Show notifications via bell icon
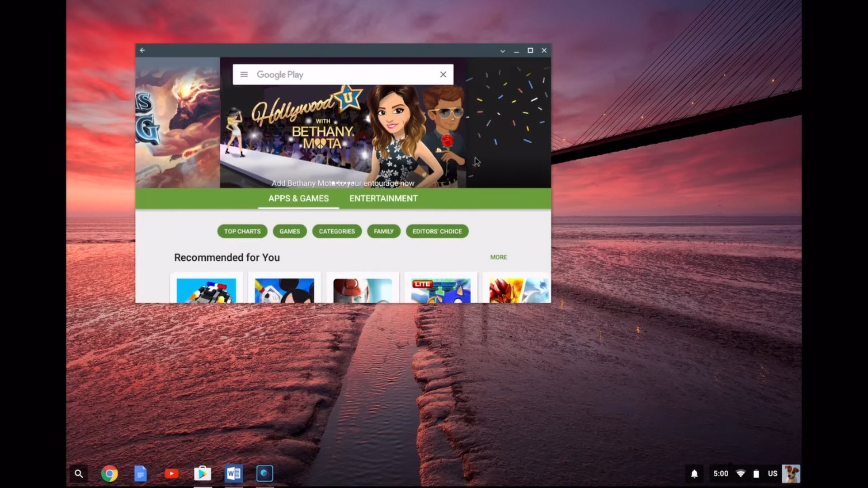The width and height of the screenshot is (868, 488). pos(694,474)
